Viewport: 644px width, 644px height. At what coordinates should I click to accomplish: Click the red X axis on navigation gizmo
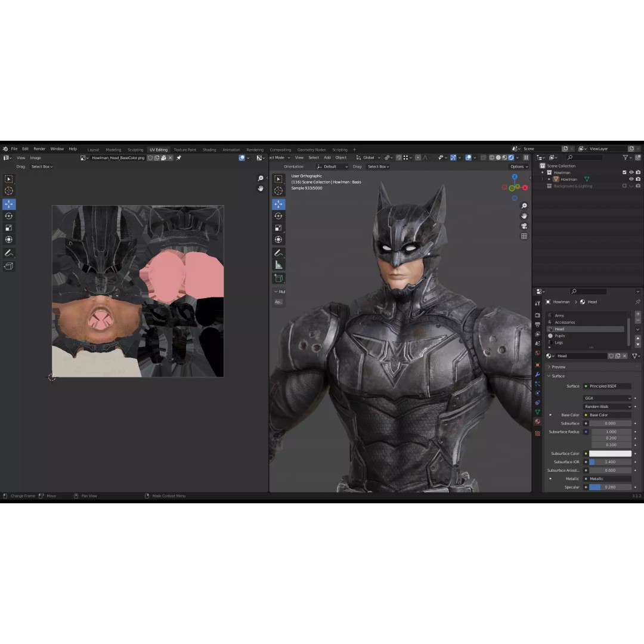click(x=525, y=188)
